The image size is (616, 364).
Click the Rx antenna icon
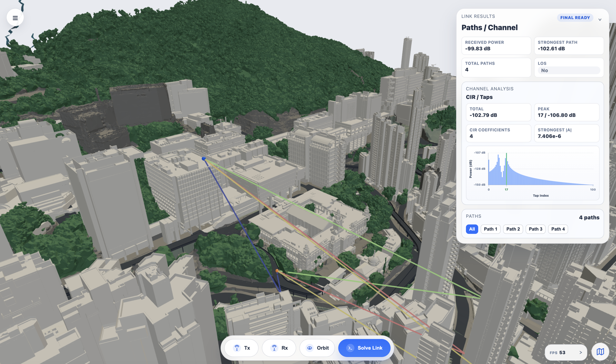(274, 348)
